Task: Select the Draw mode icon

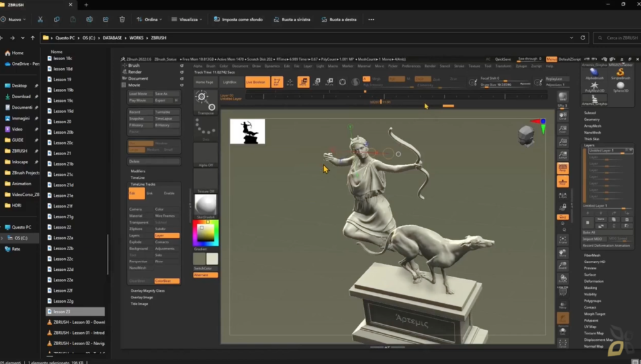Action: tap(290, 82)
